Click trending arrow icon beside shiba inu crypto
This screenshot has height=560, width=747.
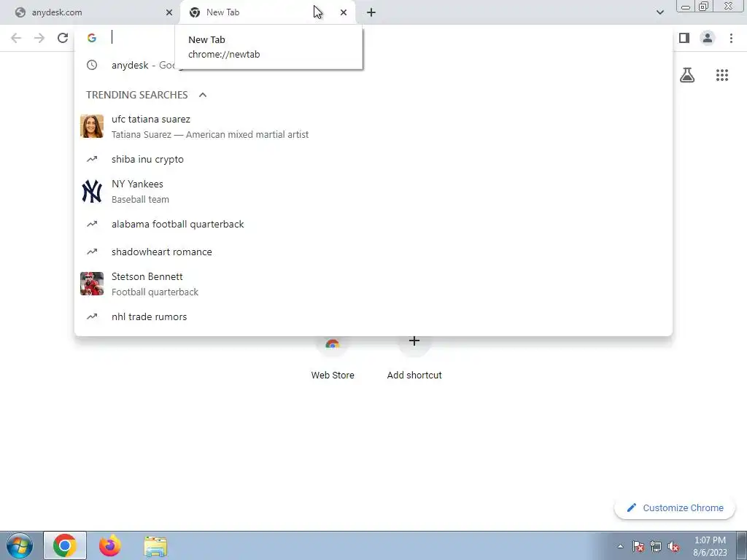(x=92, y=159)
